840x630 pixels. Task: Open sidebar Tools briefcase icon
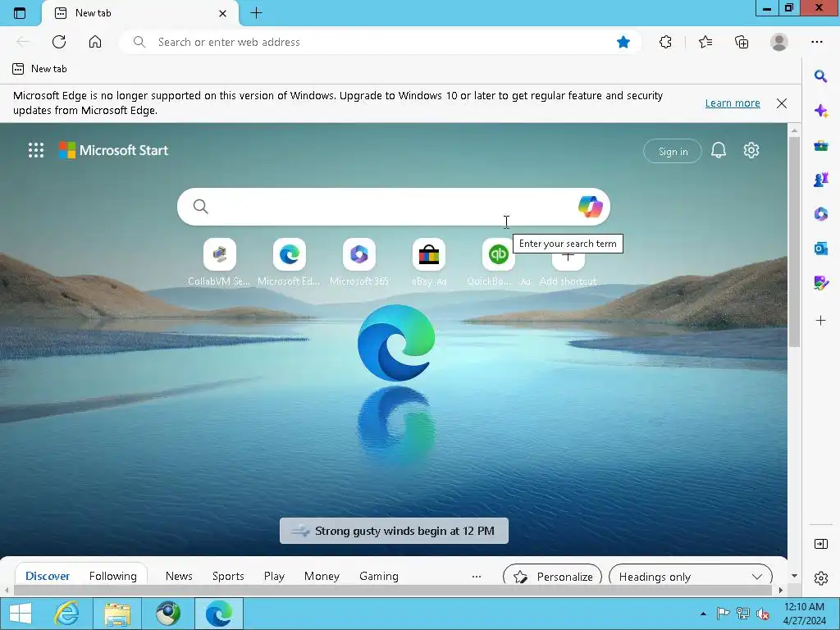pyautogui.click(x=820, y=146)
